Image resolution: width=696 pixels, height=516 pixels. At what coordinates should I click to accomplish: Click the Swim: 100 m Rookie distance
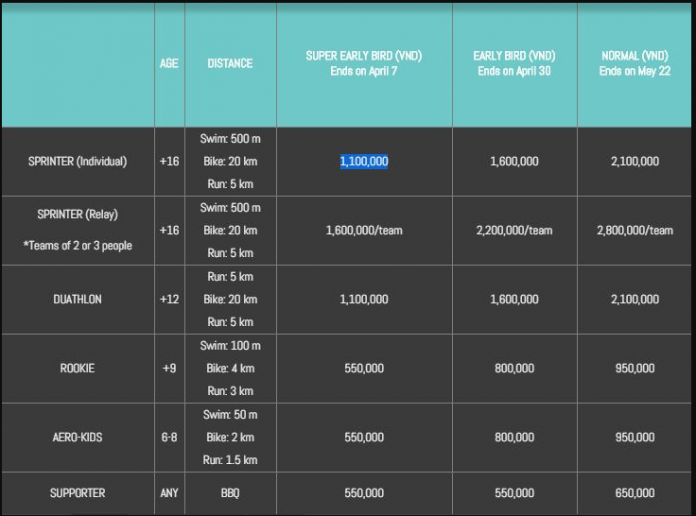[x=230, y=345]
